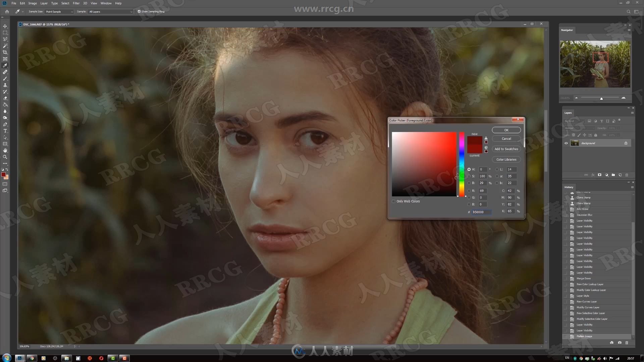Open the Sample All Layers dropdown

(x=110, y=11)
